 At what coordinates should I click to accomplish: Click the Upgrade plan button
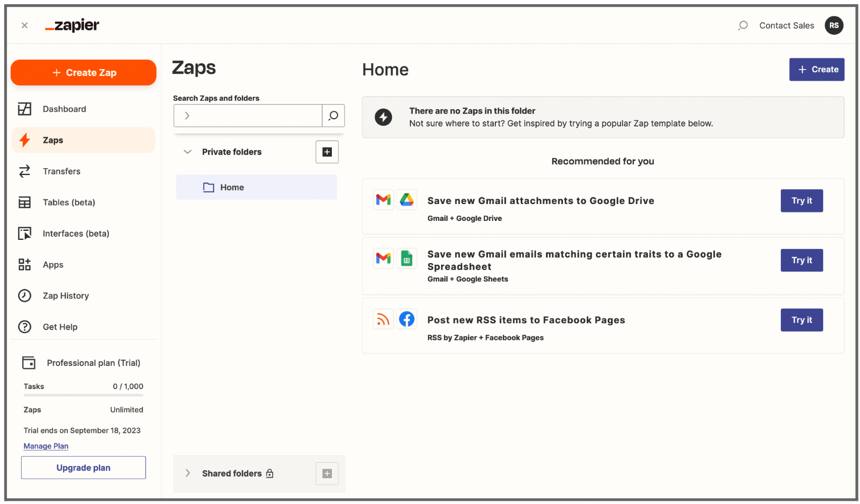(x=83, y=468)
